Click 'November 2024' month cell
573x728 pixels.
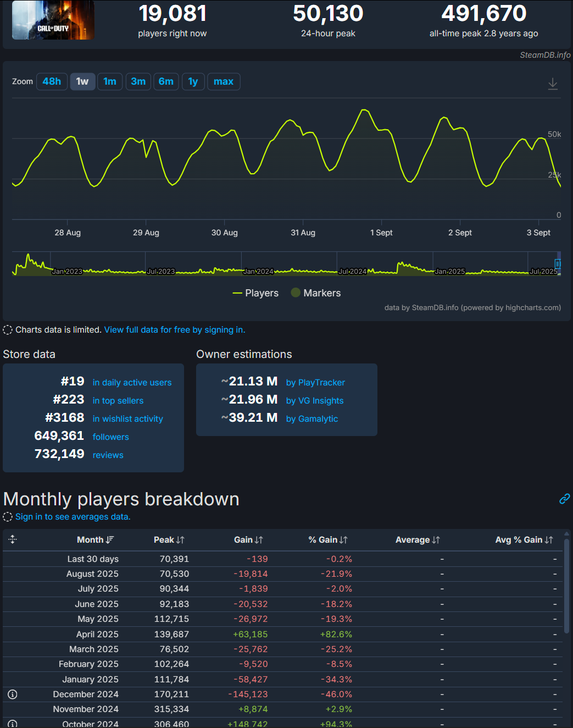point(86,709)
